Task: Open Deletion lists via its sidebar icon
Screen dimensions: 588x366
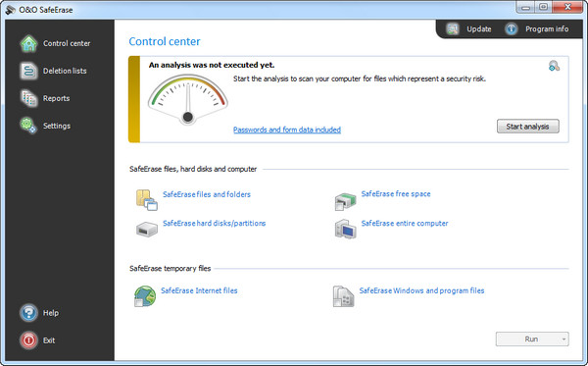Action: coord(28,71)
